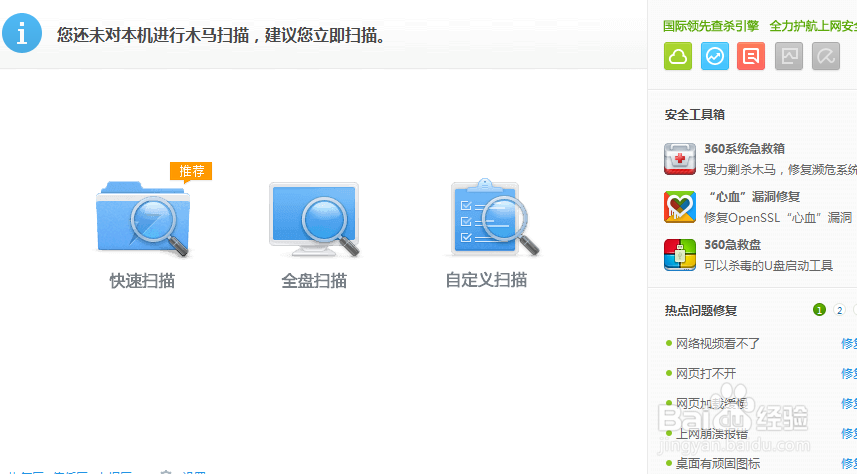Image resolution: width=857 pixels, height=474 pixels.
Task: Click the blue chart engine icon
Action: pyautogui.click(x=715, y=56)
